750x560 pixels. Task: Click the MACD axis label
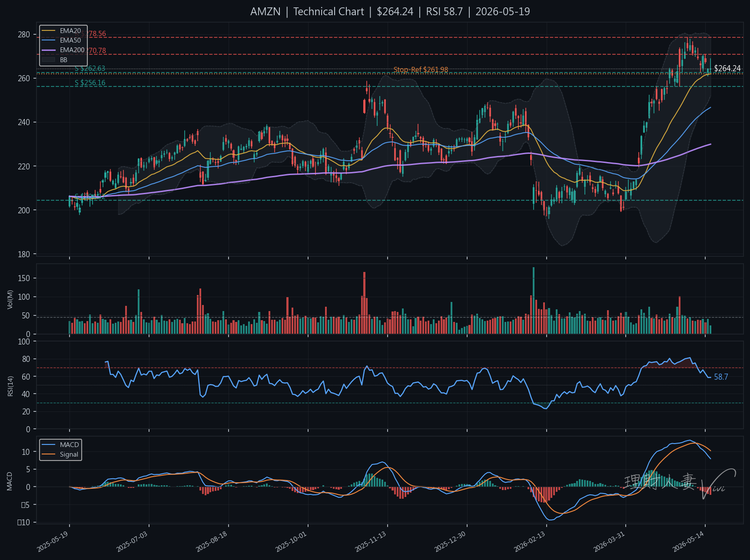pos(10,481)
